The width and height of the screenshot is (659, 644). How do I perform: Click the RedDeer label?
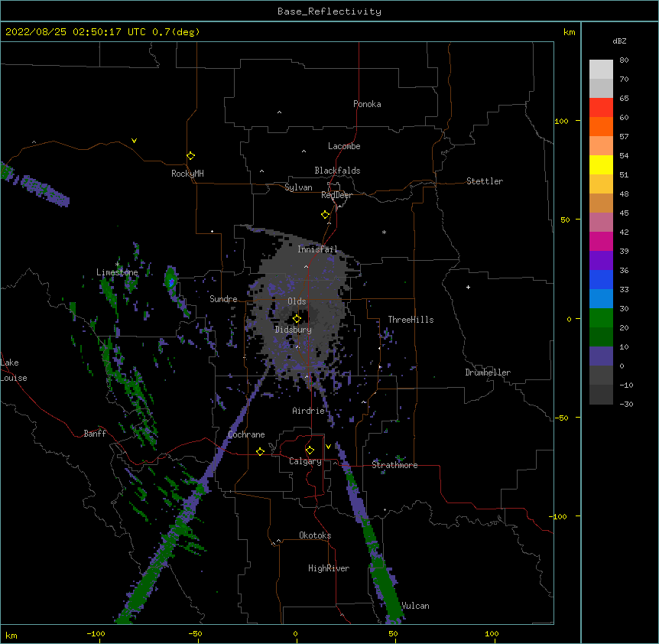point(336,195)
